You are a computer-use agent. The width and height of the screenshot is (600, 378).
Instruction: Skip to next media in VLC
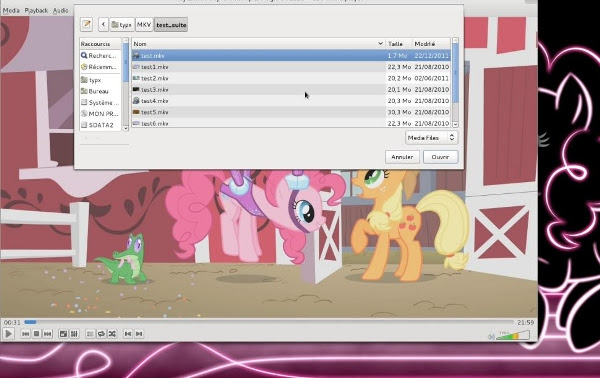(x=47, y=334)
